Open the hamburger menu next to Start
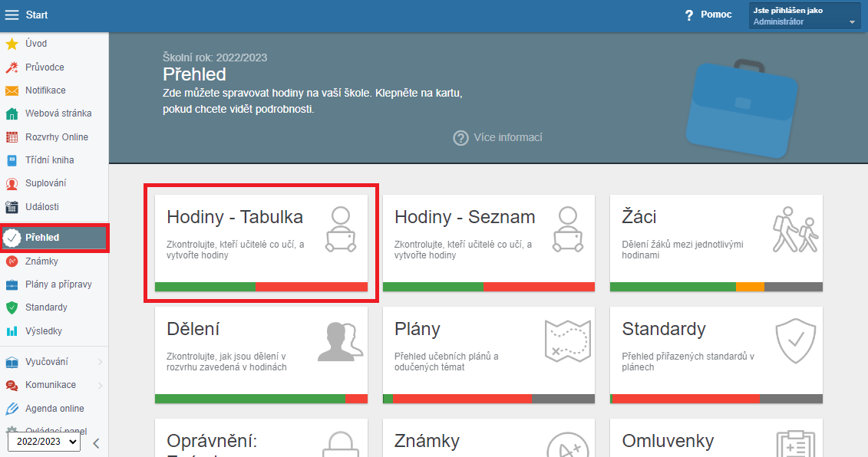 (x=12, y=15)
